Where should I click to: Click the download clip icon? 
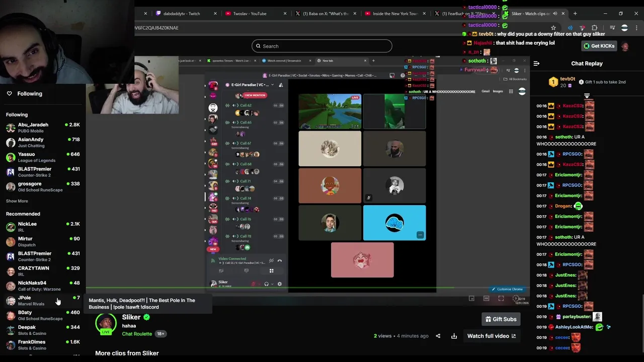(454, 336)
